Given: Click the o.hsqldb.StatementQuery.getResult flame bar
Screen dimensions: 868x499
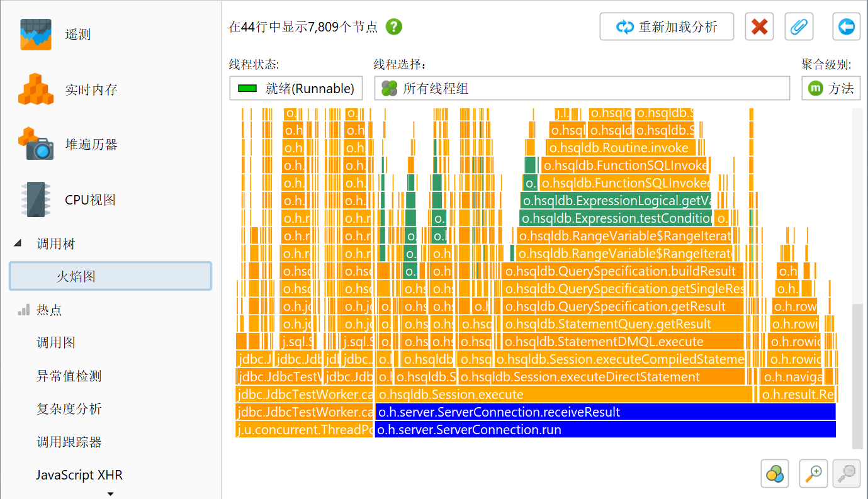Looking at the screenshot, I should tap(623, 324).
